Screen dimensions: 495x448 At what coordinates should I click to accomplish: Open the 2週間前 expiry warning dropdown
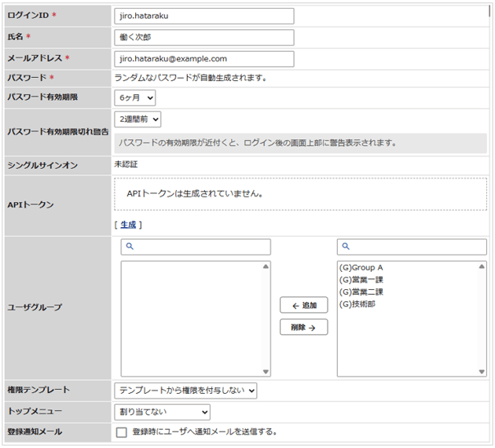click(137, 119)
